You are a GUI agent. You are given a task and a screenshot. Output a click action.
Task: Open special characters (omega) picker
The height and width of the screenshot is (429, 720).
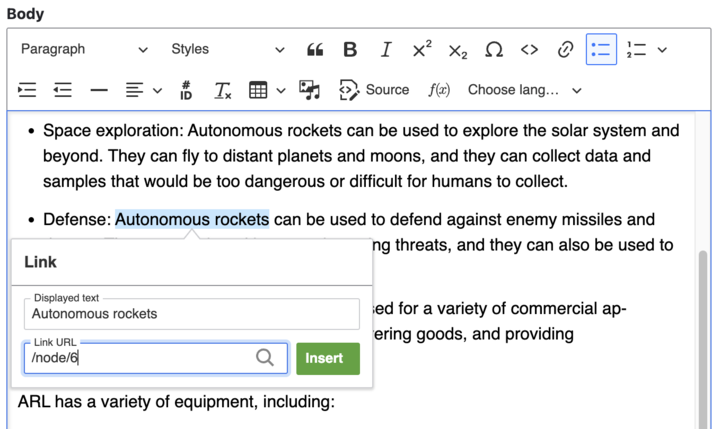(494, 49)
